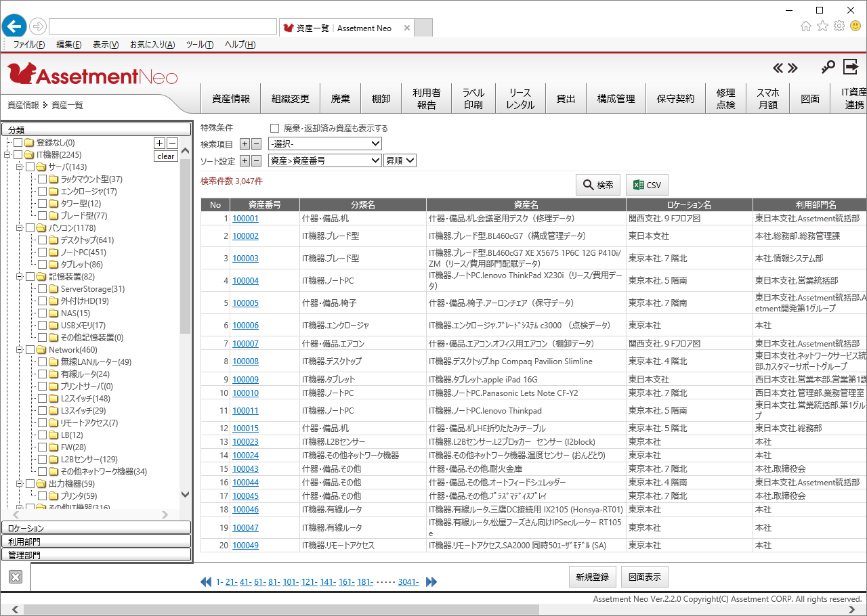Click browser back arrow button

click(x=14, y=26)
